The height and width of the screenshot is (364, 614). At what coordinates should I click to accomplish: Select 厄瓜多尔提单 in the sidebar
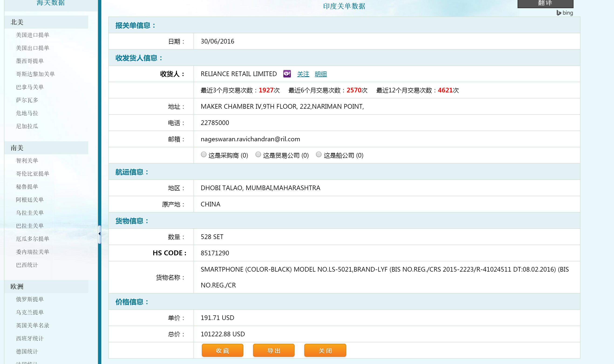pyautogui.click(x=33, y=239)
